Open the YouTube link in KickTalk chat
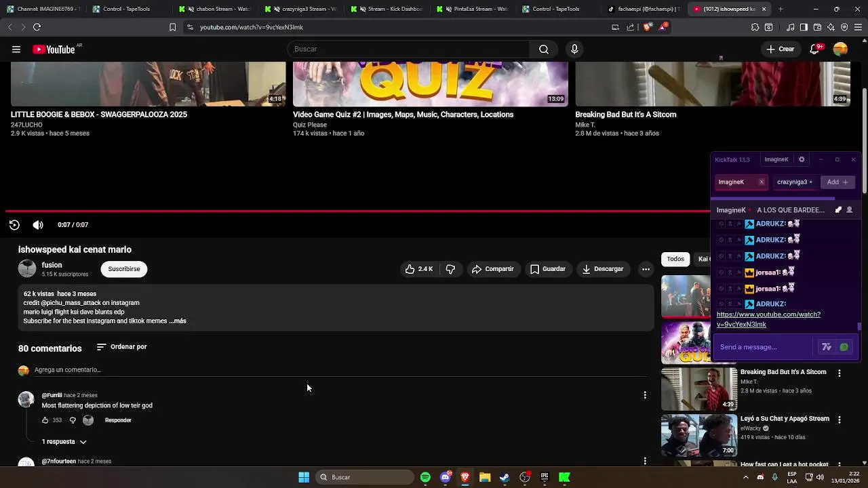This screenshot has height=488, width=868. (768, 319)
